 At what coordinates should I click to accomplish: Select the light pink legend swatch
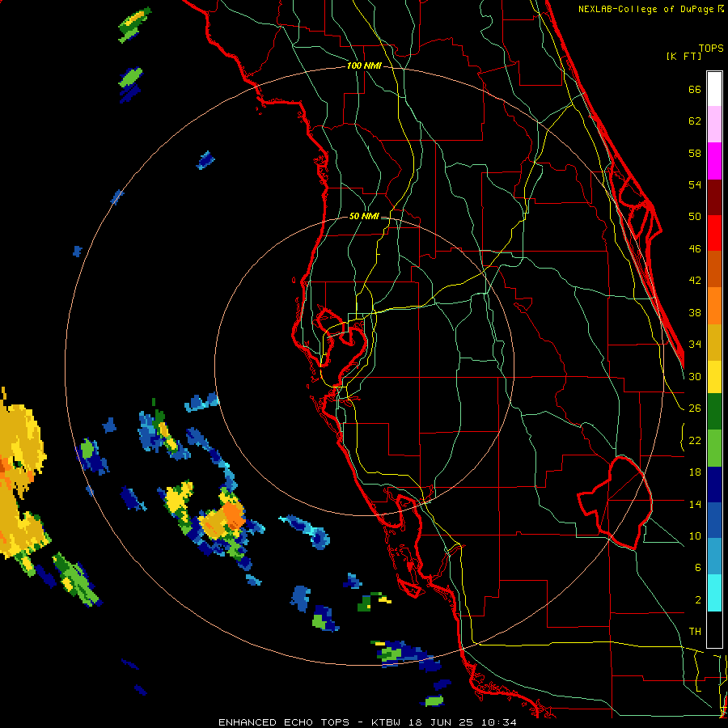point(714,124)
